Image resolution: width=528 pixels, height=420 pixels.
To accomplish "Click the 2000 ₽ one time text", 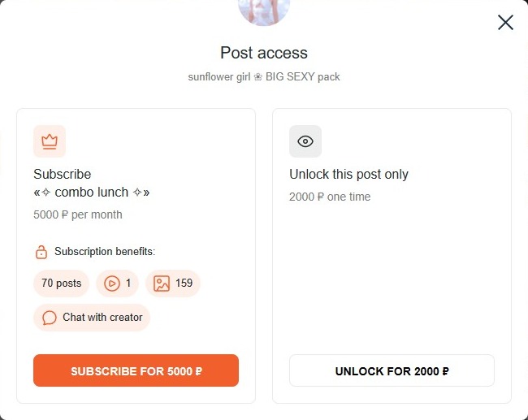I will [x=330, y=197].
